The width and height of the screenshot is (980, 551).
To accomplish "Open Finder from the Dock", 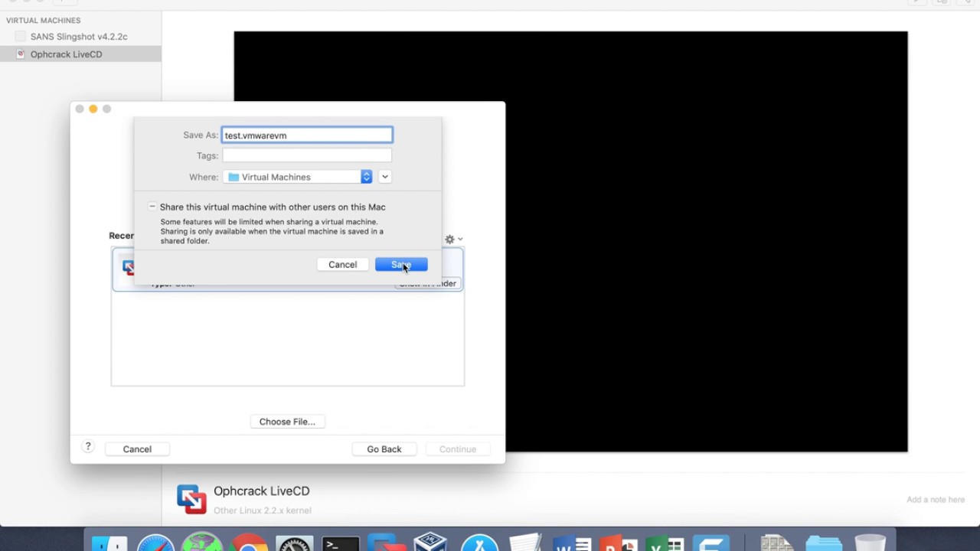I will (x=109, y=543).
